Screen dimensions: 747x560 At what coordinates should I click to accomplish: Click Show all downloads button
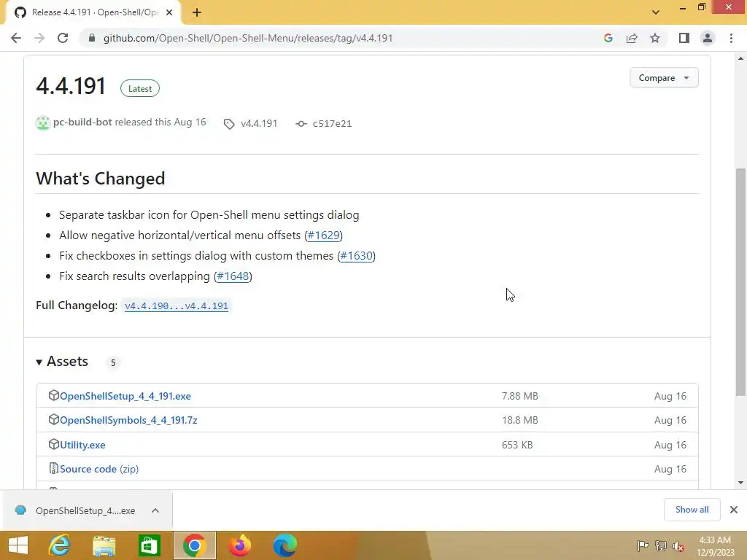click(x=692, y=510)
